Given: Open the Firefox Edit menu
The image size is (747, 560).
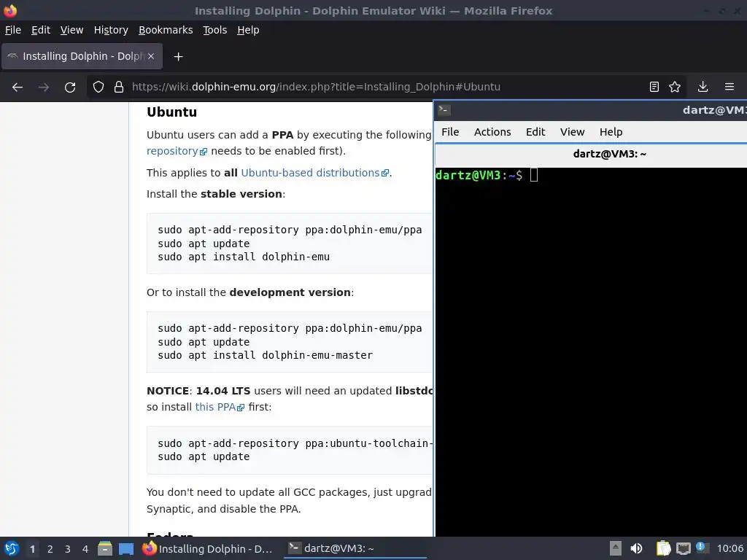Looking at the screenshot, I should point(41,30).
